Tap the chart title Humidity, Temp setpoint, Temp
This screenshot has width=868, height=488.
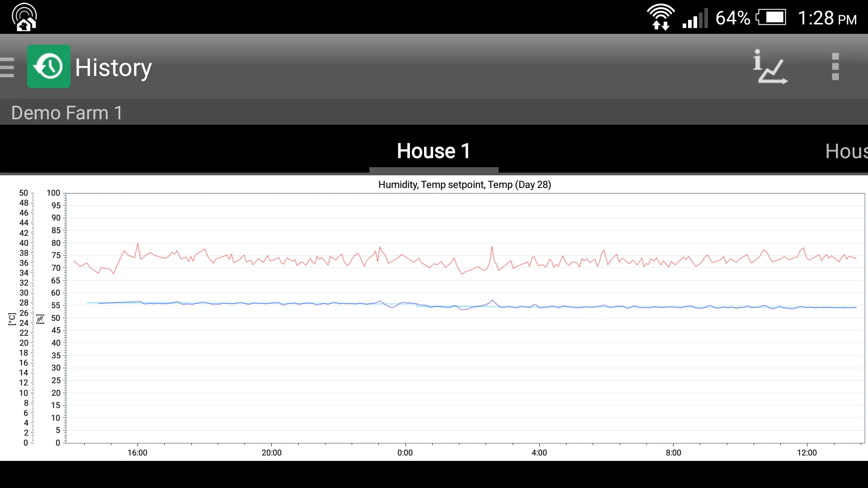pyautogui.click(x=464, y=184)
